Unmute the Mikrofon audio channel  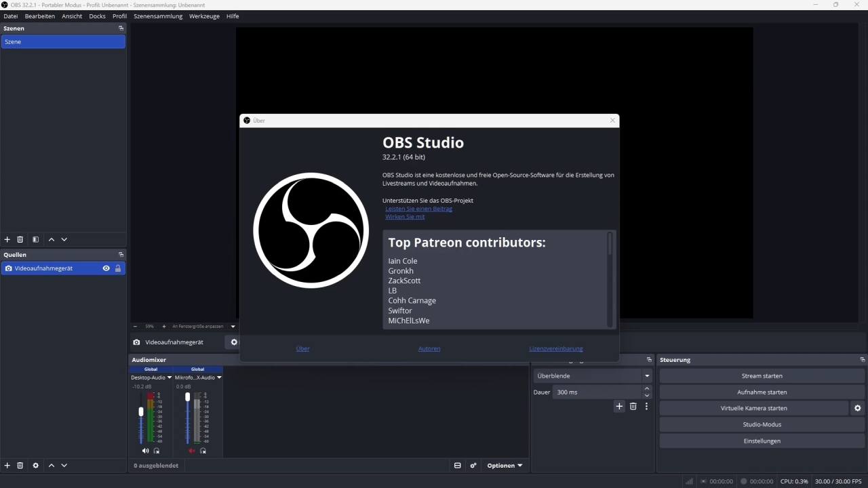(x=192, y=451)
